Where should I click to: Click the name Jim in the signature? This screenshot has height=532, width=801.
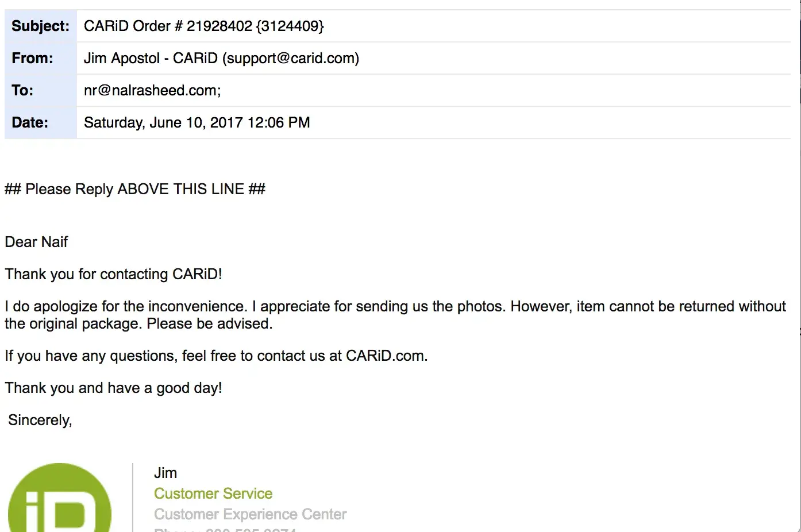click(x=165, y=473)
